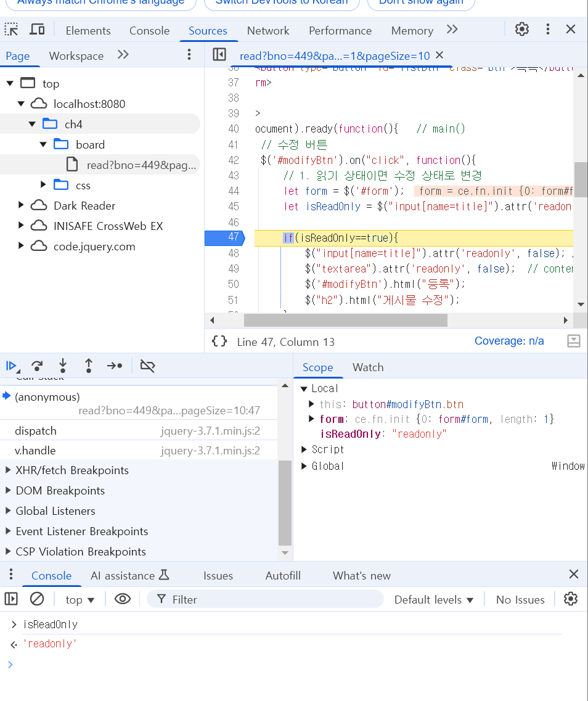Viewport: 588px width, 701px height.
Task: Step into next function call
Action: pyautogui.click(x=63, y=366)
